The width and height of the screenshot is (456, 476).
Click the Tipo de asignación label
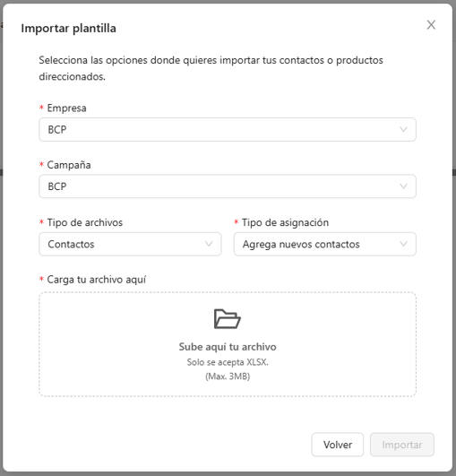point(285,222)
